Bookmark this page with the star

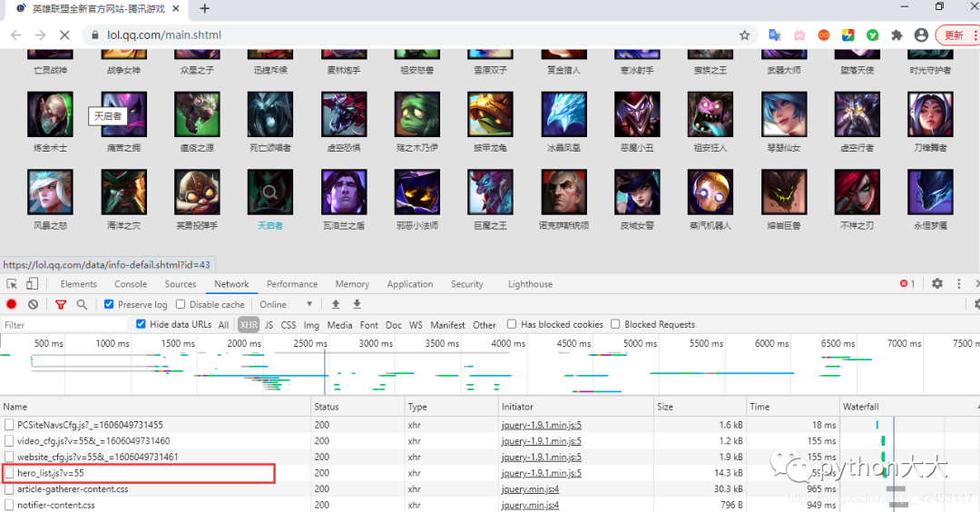tap(744, 35)
